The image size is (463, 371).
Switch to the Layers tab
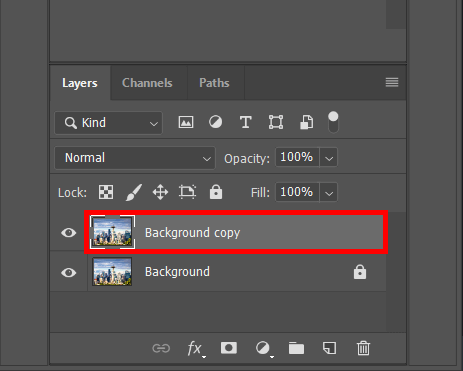click(x=80, y=83)
